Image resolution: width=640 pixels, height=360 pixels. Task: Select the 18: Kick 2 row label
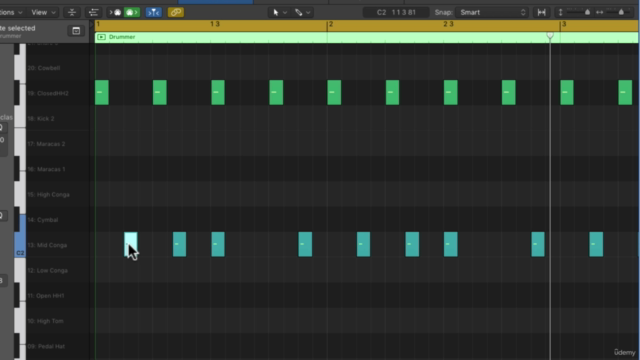coord(41,119)
